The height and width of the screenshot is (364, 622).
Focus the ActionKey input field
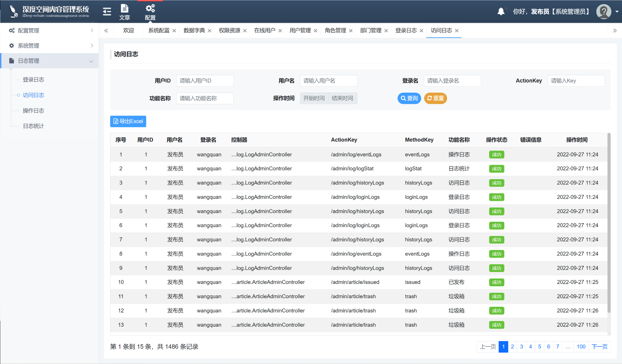576,81
